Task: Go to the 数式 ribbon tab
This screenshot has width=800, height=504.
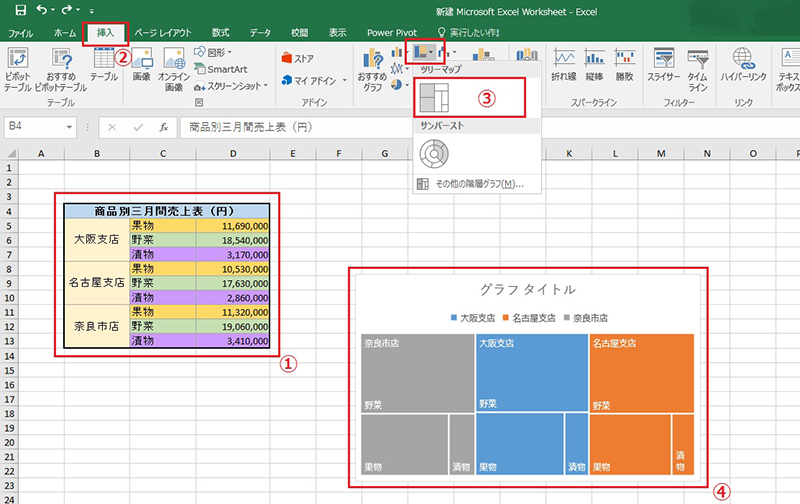Action: pyautogui.click(x=220, y=33)
